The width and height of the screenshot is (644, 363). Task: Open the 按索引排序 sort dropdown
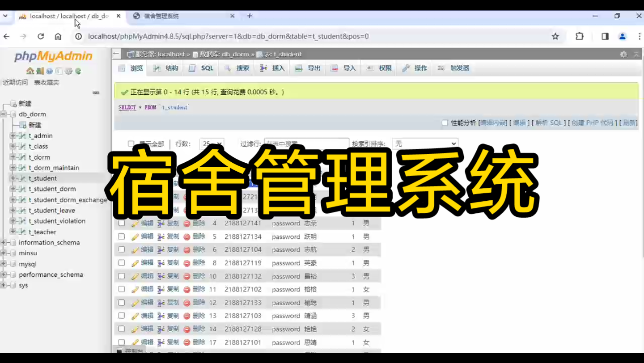click(x=424, y=144)
